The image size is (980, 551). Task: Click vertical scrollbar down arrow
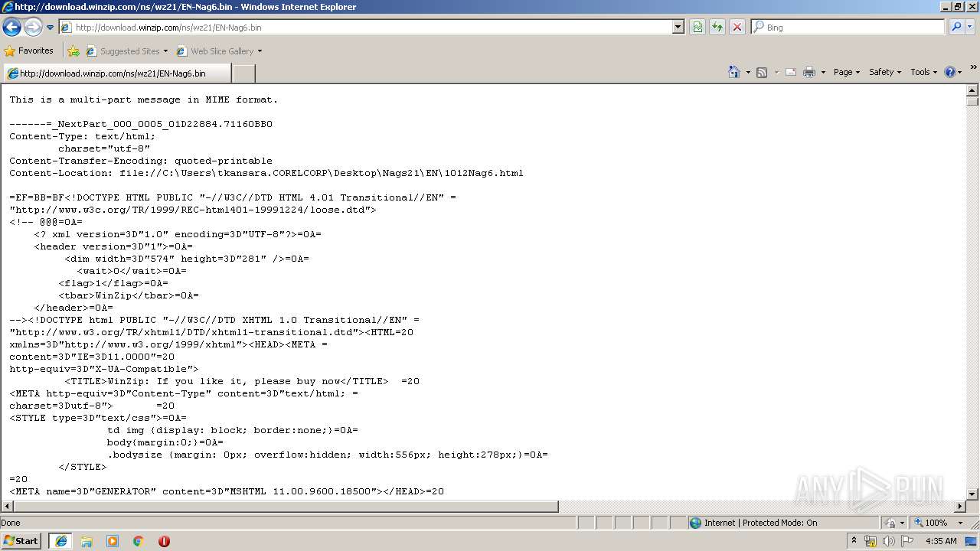972,494
